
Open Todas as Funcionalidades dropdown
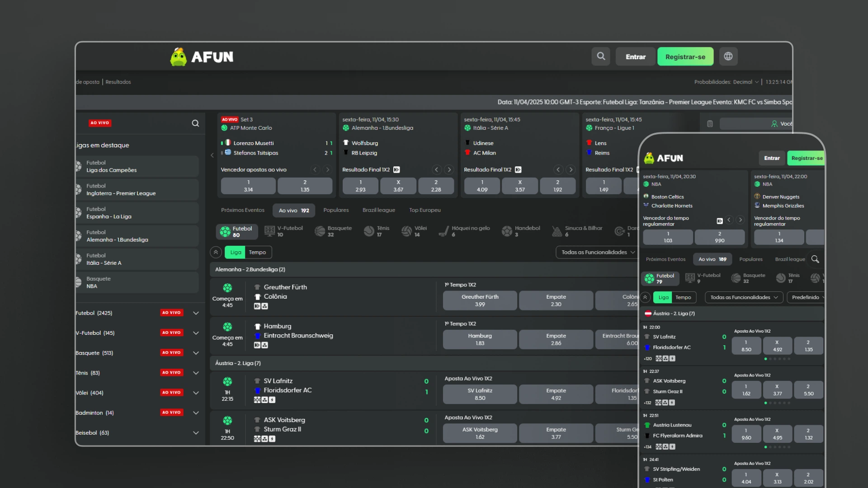(597, 252)
